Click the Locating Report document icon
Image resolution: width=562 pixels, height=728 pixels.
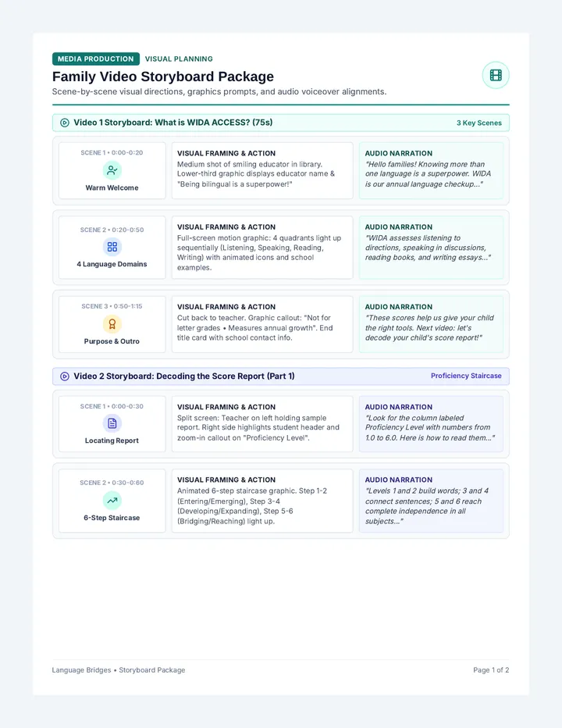112,423
